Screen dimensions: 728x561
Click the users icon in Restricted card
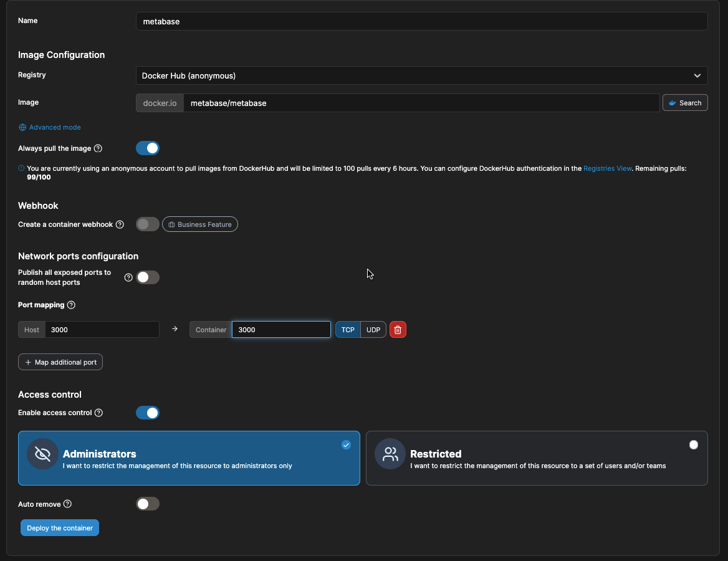(390, 454)
